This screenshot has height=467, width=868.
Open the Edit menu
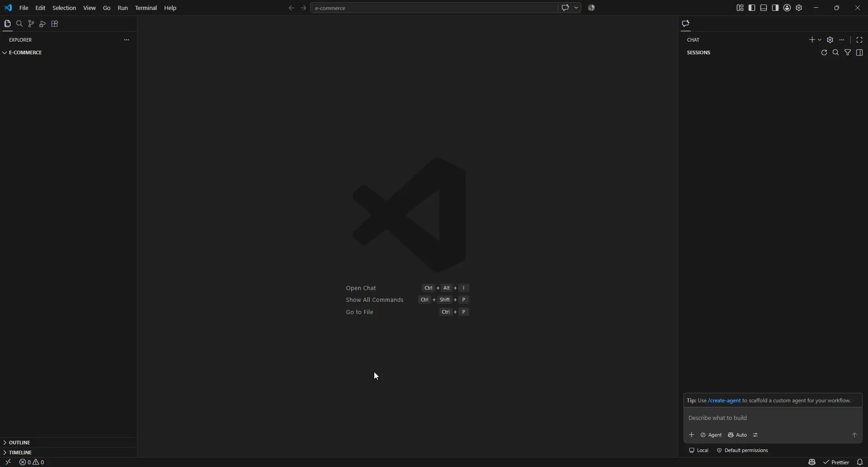40,8
